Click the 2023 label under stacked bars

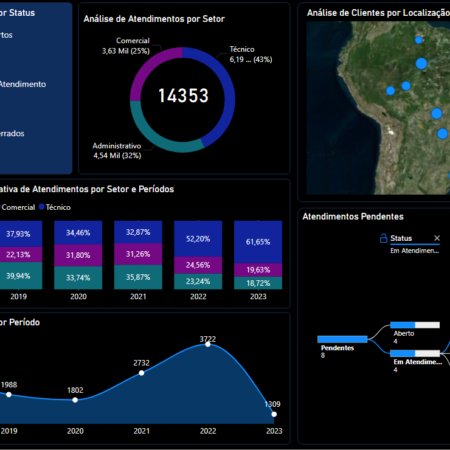(x=258, y=296)
